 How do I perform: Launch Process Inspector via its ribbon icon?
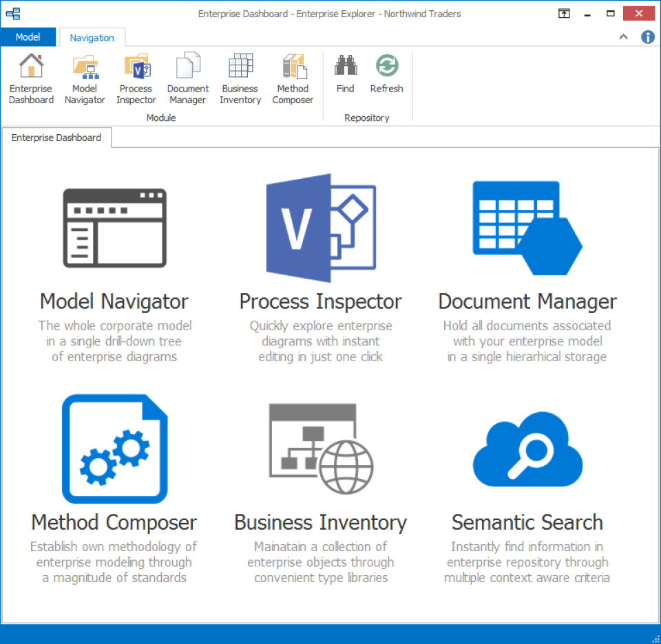136,76
